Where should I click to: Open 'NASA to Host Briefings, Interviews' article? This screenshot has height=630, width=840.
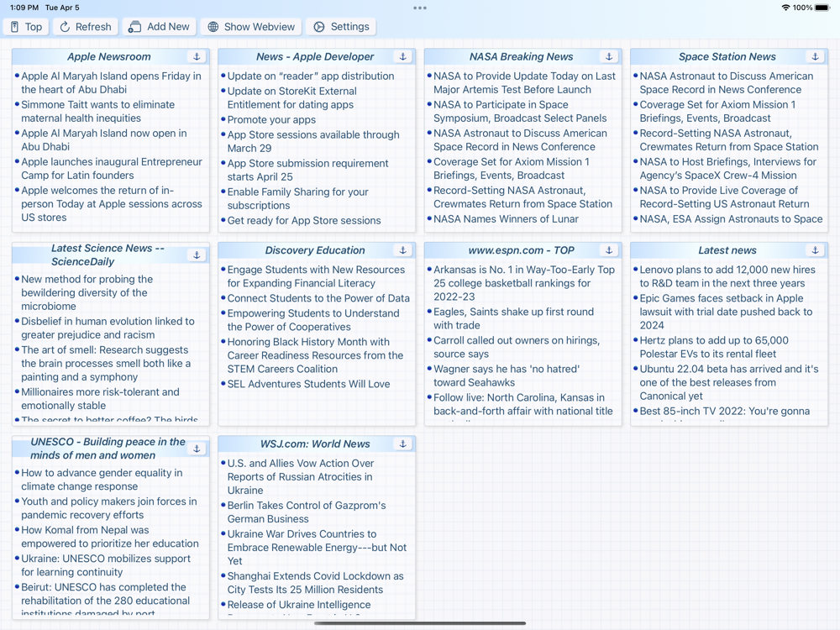(x=728, y=168)
